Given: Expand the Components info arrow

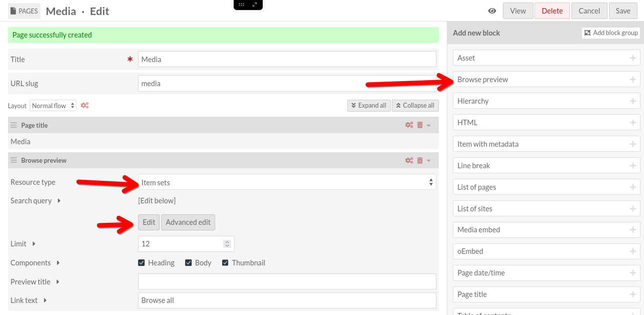Looking at the screenshot, I should coord(58,263).
